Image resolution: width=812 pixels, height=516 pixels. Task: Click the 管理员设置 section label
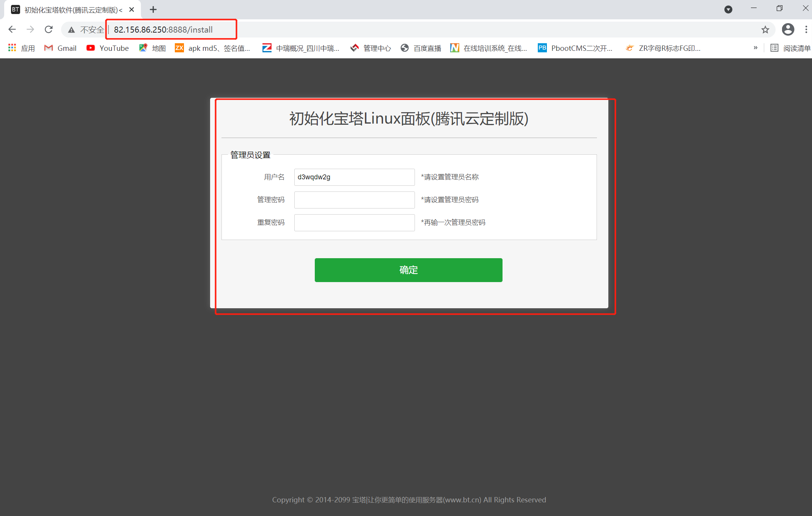(x=250, y=155)
